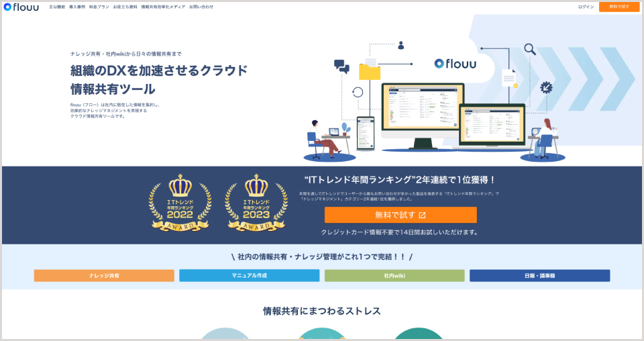Click the flouu logo in the header
This screenshot has width=644, height=341.
[21, 7]
